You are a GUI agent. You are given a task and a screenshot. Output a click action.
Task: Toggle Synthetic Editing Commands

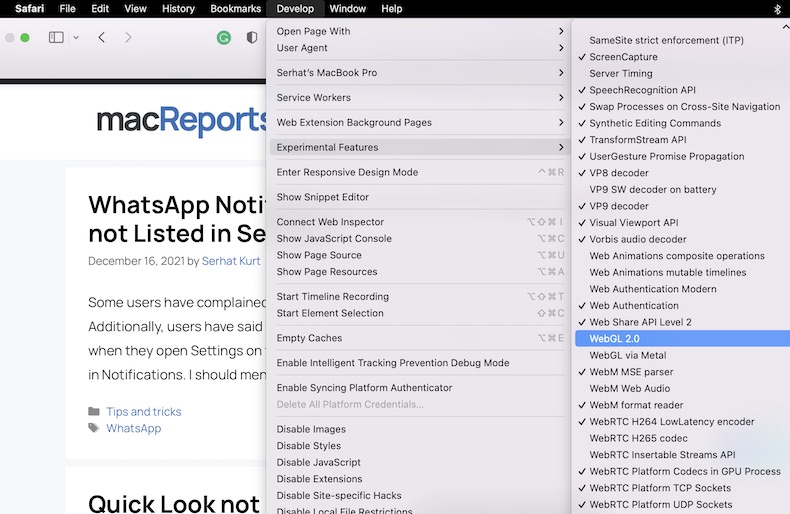[682, 123]
